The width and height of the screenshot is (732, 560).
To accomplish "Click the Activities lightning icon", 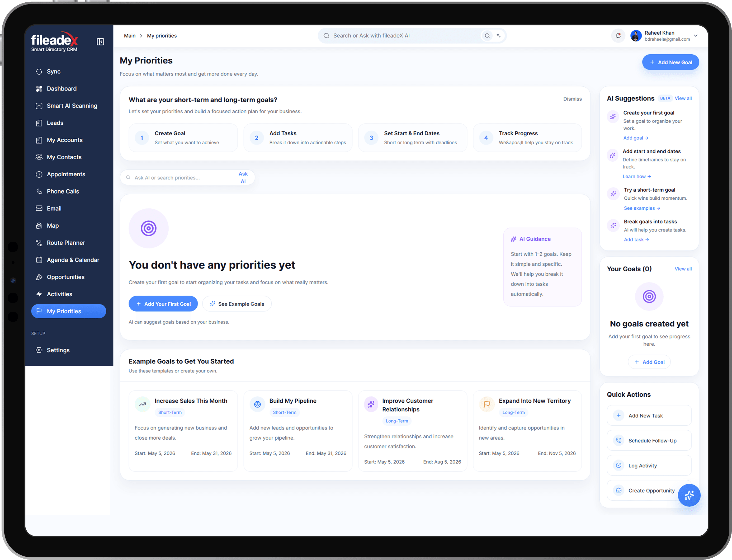I will pyautogui.click(x=39, y=294).
